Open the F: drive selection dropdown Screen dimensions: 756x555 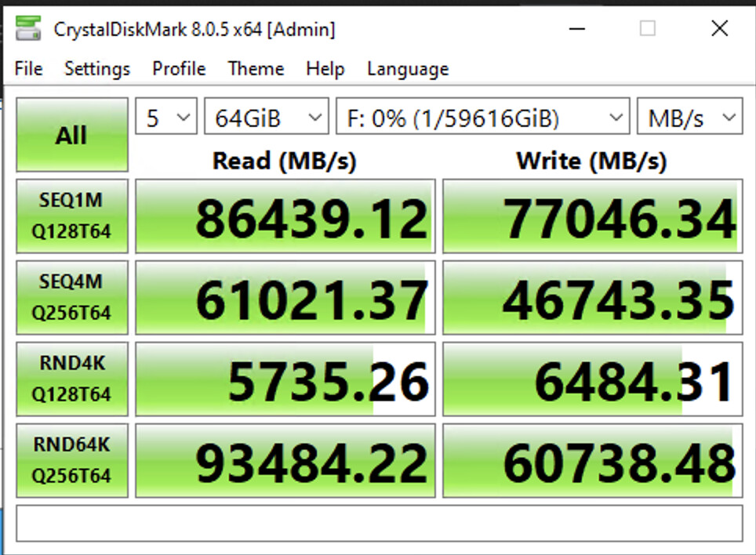pos(482,118)
